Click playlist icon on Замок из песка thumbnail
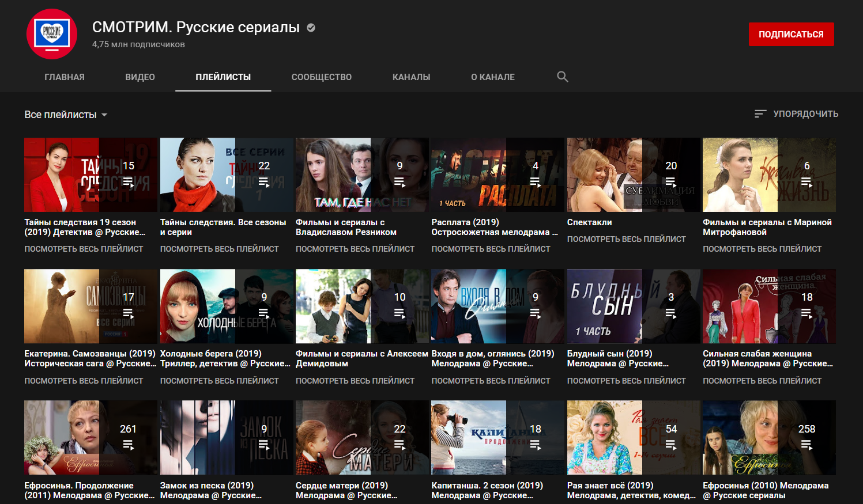 point(263,445)
